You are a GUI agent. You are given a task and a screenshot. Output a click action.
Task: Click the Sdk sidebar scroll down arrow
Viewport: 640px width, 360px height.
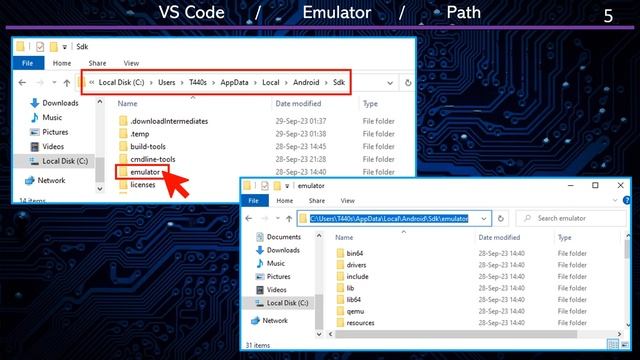(x=100, y=189)
